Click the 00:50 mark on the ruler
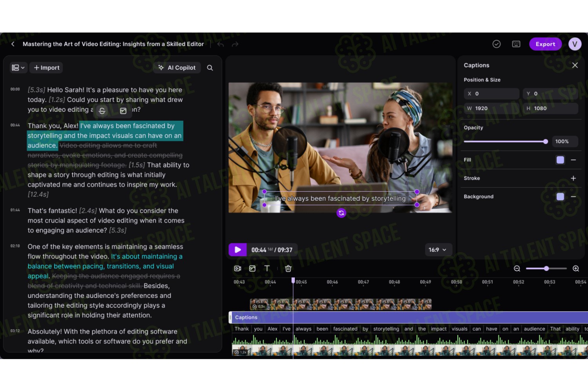Image resolution: width=588 pixels, height=392 pixels. pyautogui.click(x=456, y=282)
